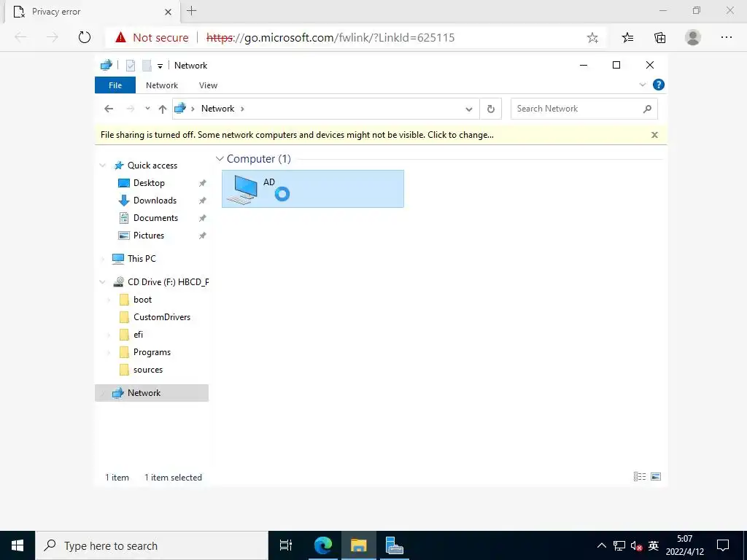Open the Edge profile avatar
This screenshot has height=560, width=747.
693,37
